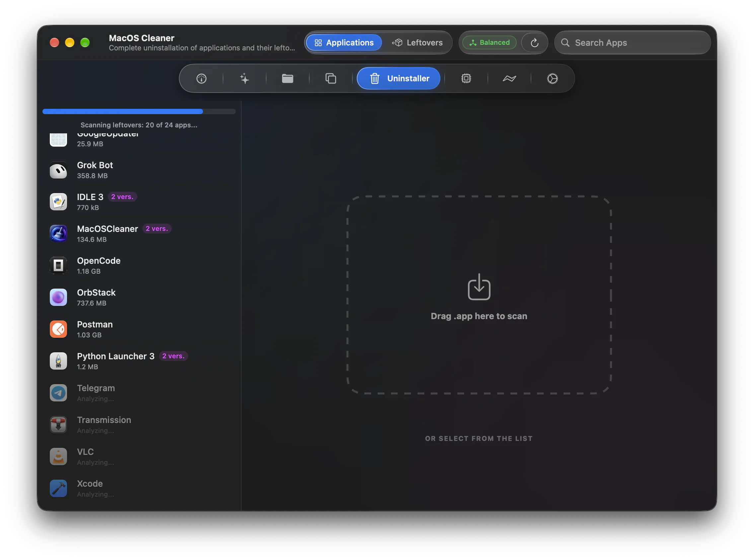754x560 pixels.
Task: Switch to the Leftovers tab
Action: click(x=417, y=43)
